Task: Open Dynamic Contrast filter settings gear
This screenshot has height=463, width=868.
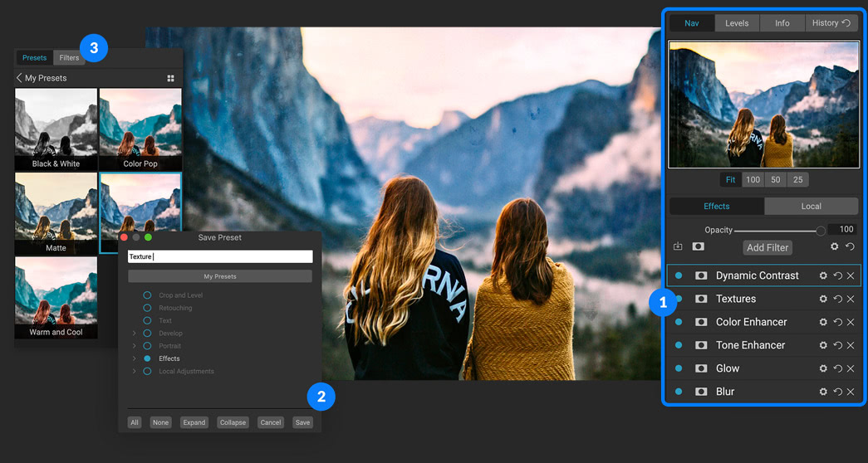Action: point(823,275)
